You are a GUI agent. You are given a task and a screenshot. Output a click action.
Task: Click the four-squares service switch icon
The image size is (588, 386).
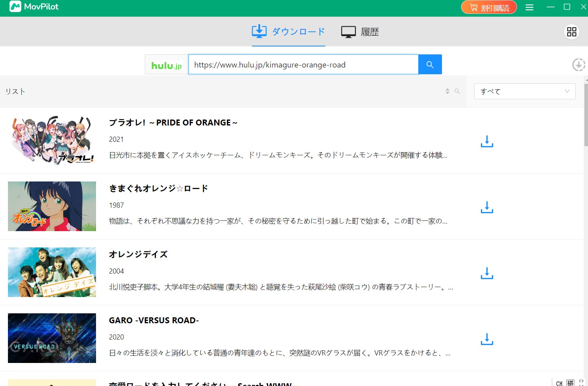(x=571, y=32)
